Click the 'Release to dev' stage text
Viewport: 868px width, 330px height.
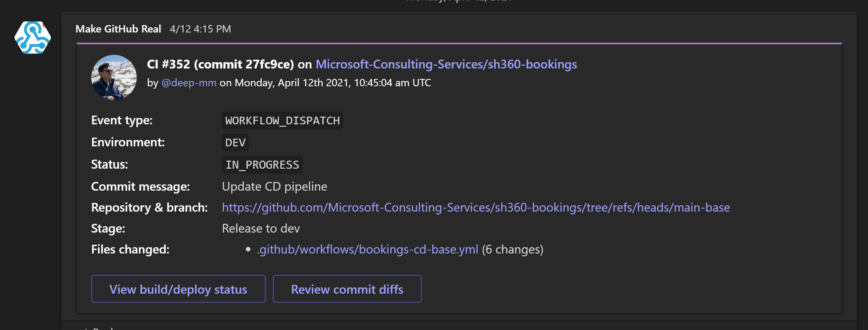[261, 228]
